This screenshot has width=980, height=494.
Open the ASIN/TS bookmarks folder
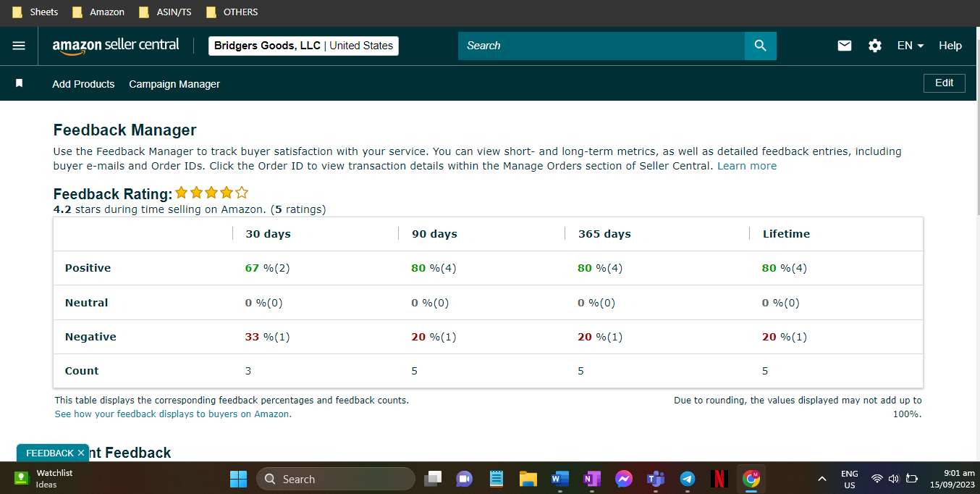pyautogui.click(x=165, y=12)
